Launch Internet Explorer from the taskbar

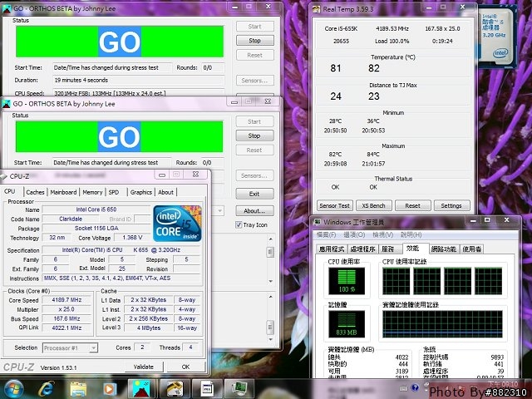click(47, 389)
